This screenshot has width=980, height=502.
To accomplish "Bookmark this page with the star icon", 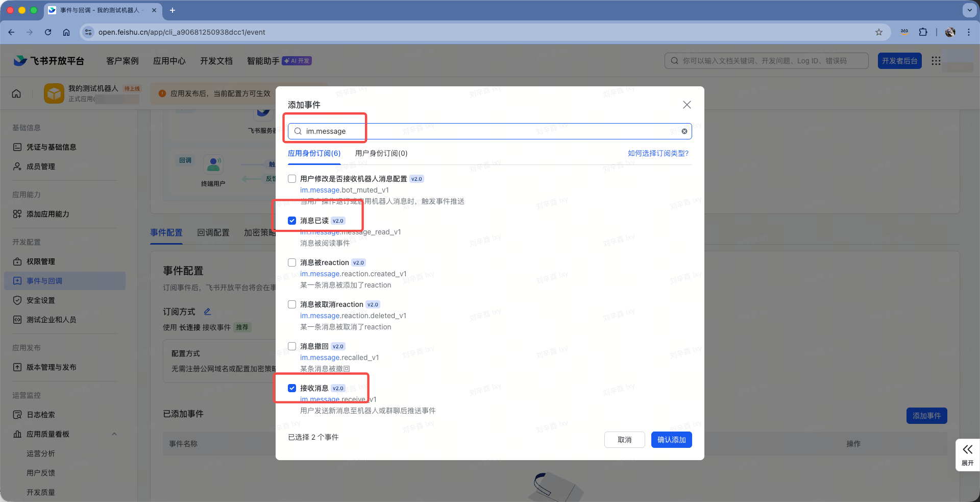I will [x=878, y=32].
